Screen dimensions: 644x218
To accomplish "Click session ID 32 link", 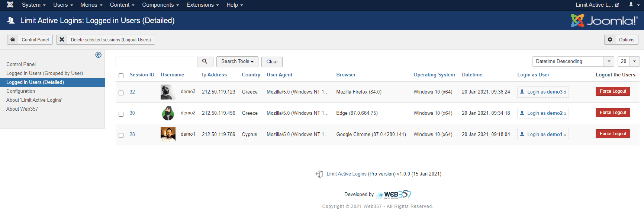I will [x=132, y=92].
